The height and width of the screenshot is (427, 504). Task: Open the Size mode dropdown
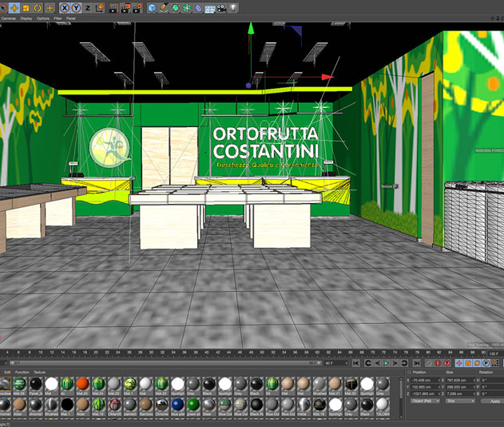(x=460, y=401)
